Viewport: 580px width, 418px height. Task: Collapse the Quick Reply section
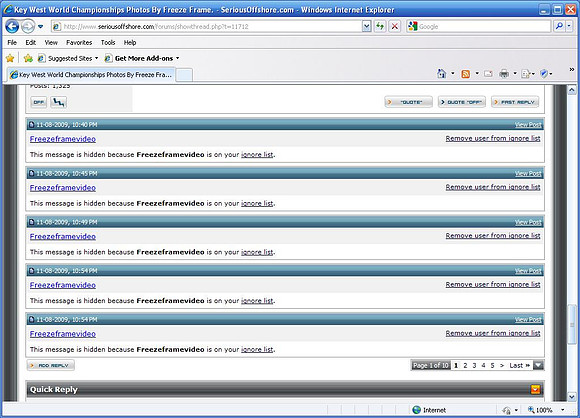coord(535,389)
